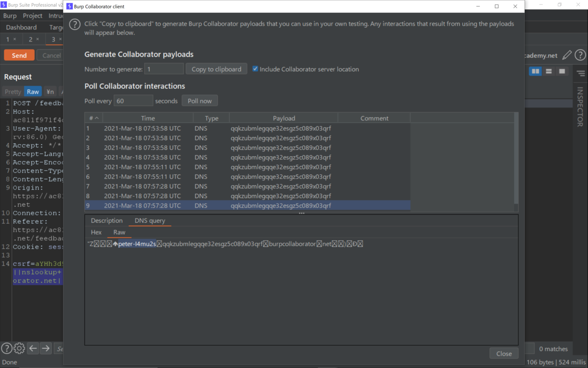Select top-bottom split layout icon in Repeater

(549, 72)
